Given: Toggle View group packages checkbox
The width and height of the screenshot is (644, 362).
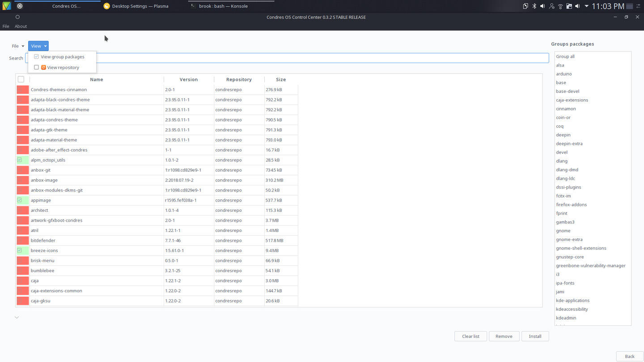Looking at the screenshot, I should [x=36, y=57].
